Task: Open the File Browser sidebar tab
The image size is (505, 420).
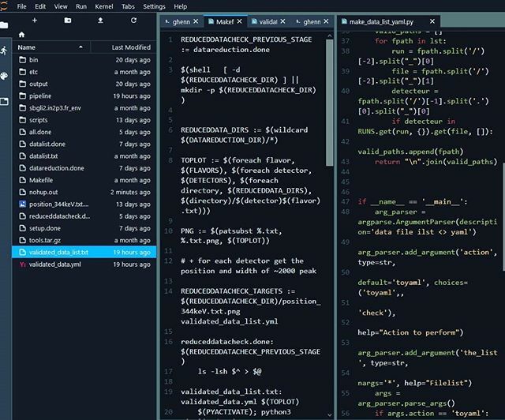Action: click(4, 24)
